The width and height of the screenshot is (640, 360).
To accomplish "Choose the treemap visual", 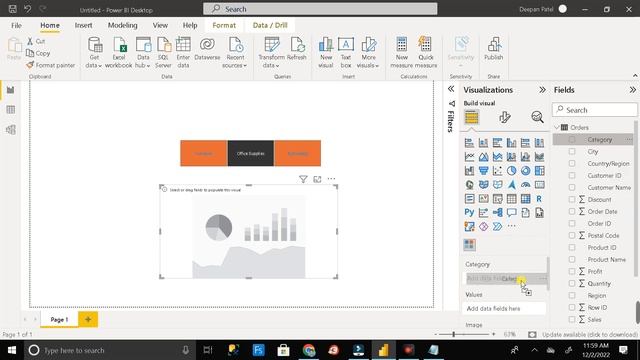I will pos(540,171).
